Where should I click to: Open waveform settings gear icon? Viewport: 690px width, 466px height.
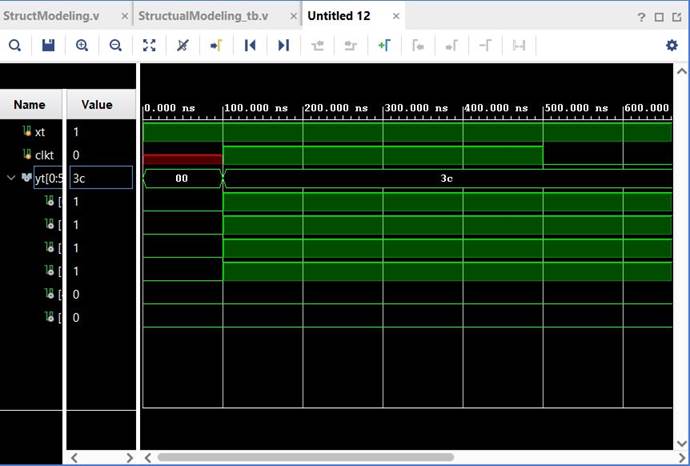(x=672, y=45)
